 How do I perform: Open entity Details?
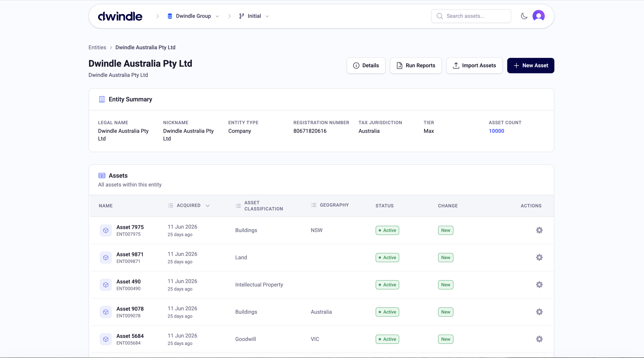[366, 66]
